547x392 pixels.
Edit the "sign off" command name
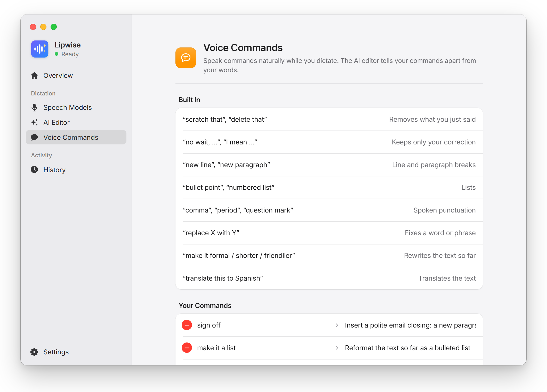263,325
